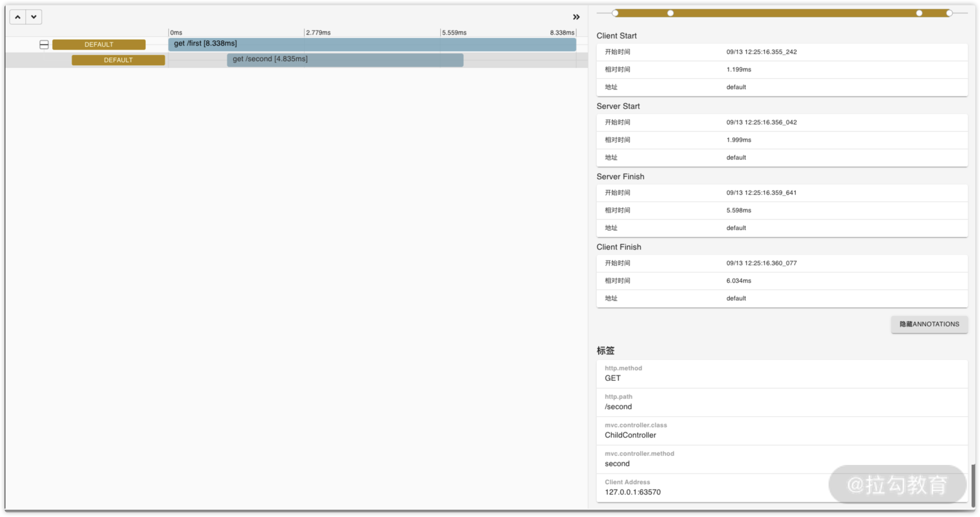
Task: Click the Server Finish marker on annotation timeline
Action: 919,13
